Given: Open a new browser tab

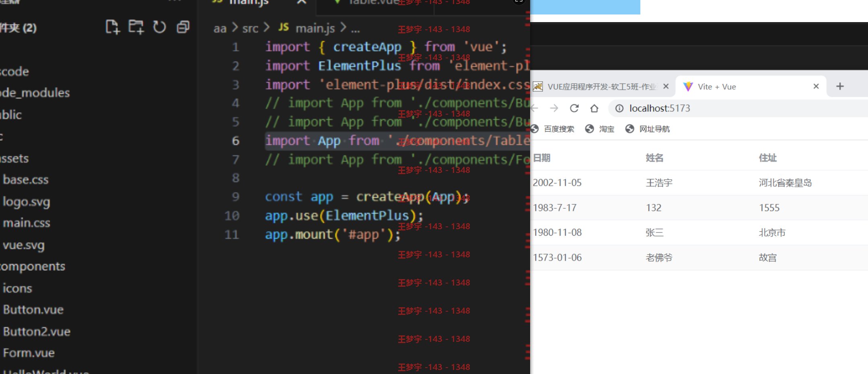Looking at the screenshot, I should 840,86.
